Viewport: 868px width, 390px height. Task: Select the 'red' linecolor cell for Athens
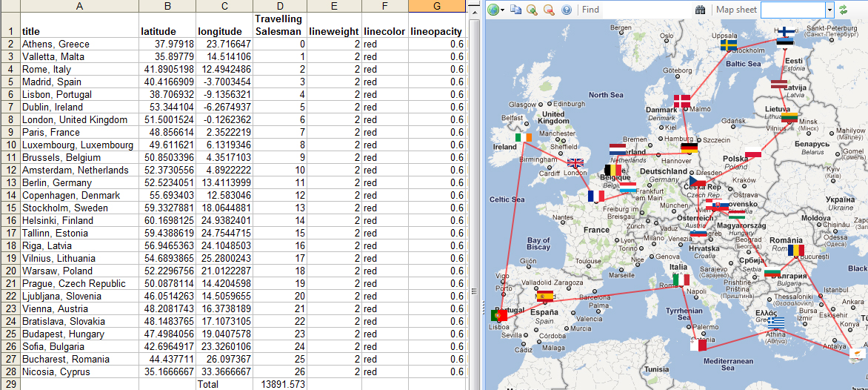(x=384, y=44)
